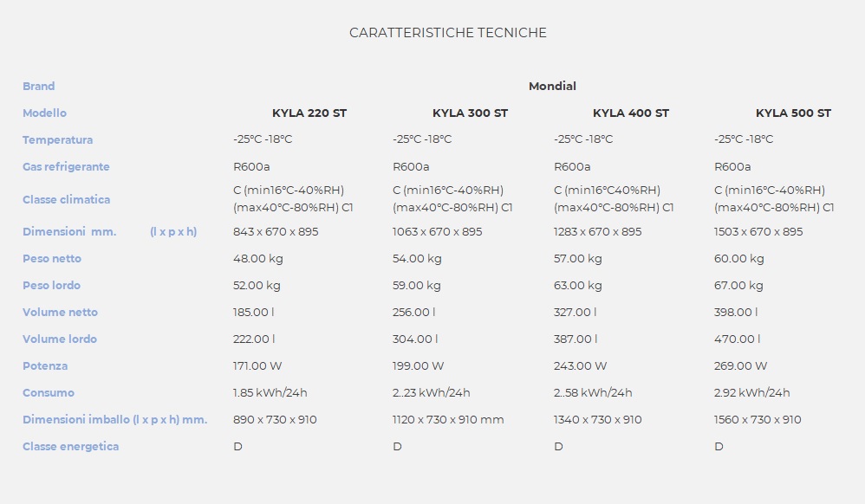Click the Temperatura row label

[57, 140]
